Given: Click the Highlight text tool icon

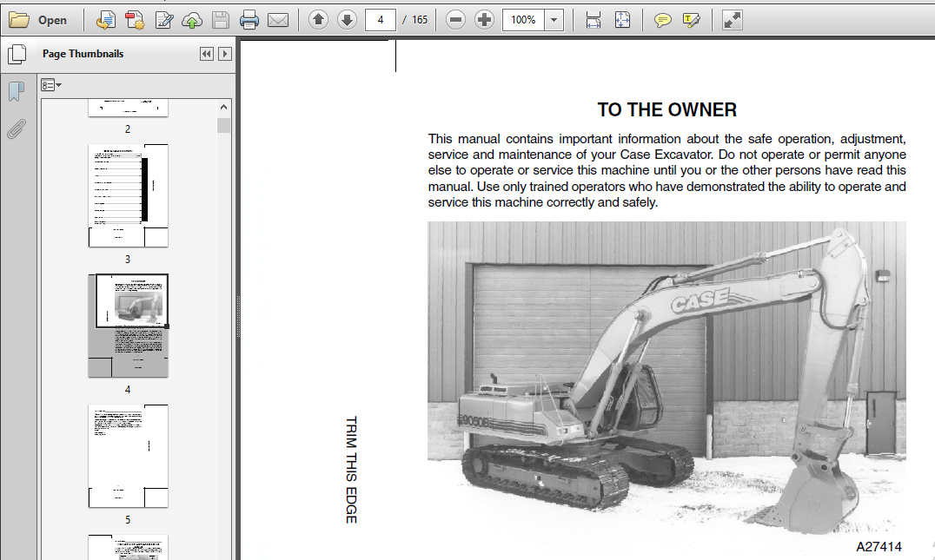Looking at the screenshot, I should 691,20.
